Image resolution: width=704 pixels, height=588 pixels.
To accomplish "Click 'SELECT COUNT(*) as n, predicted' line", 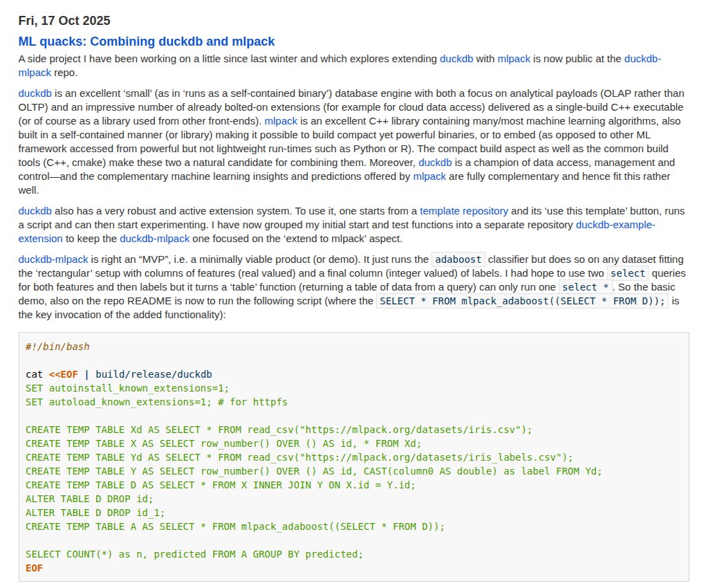I will (x=194, y=554).
